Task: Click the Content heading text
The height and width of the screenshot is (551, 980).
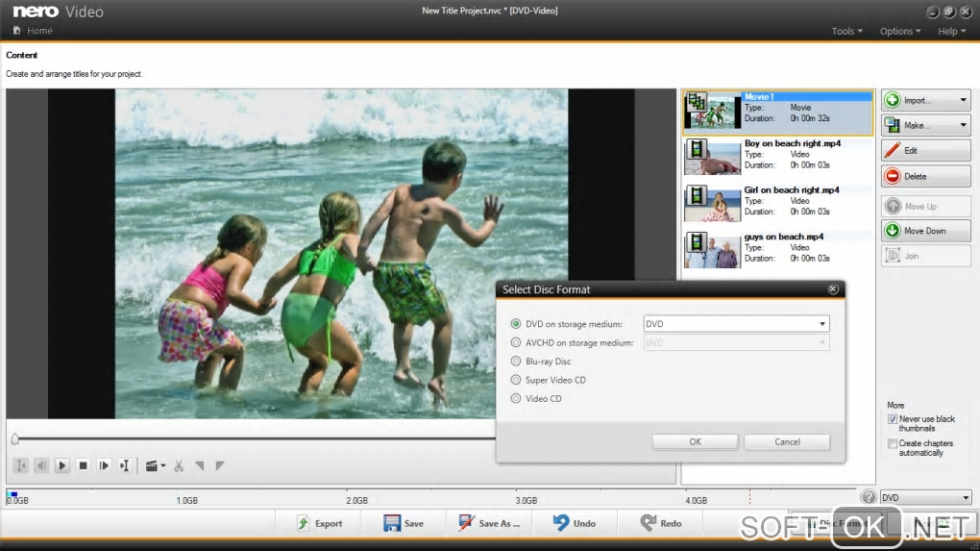Action: [x=22, y=55]
